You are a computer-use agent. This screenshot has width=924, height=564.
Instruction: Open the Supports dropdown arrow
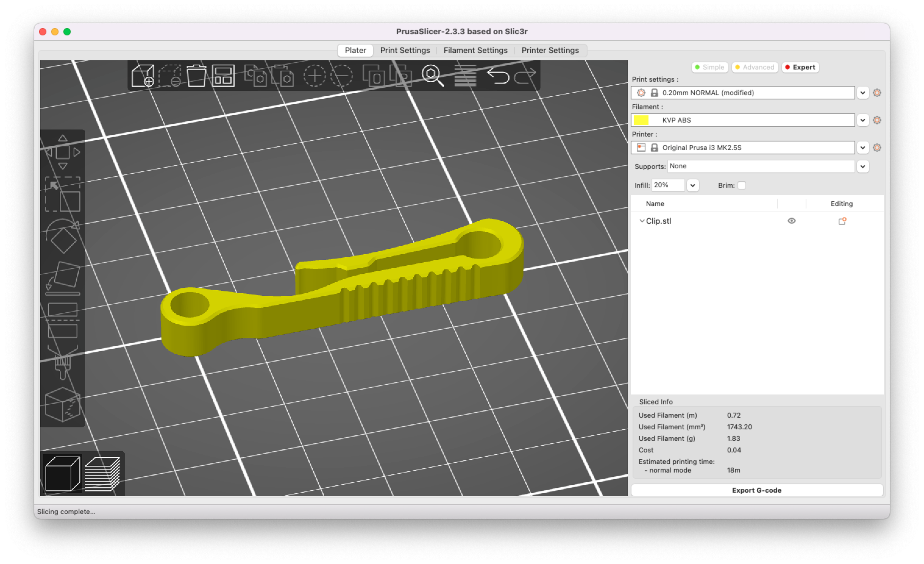point(862,166)
